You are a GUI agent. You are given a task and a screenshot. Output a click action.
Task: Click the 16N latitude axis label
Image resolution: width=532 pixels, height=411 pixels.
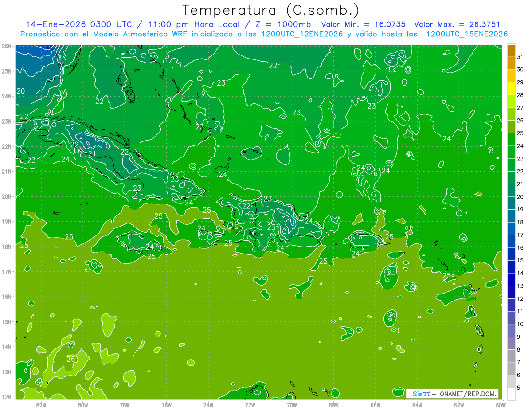pos(6,297)
